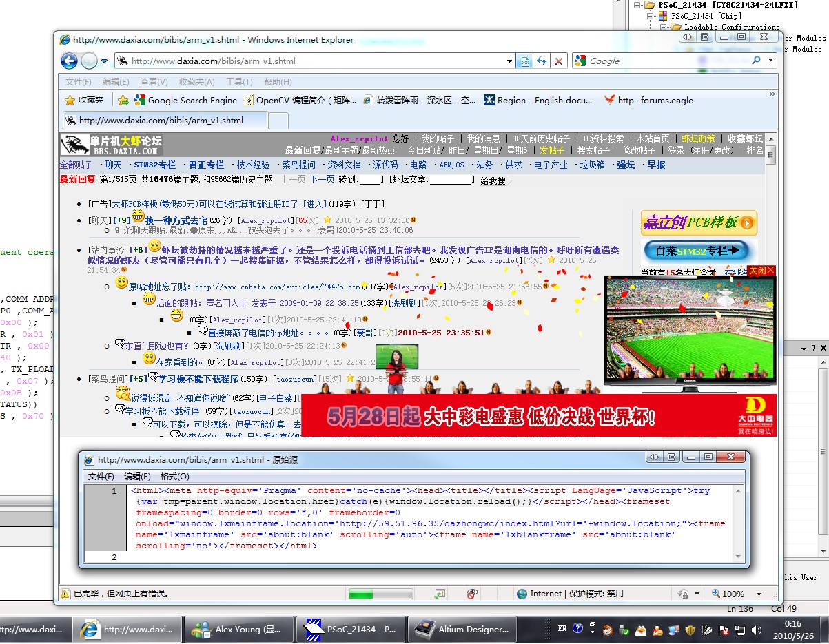Click the 转到 page number input field
This screenshot has width=829, height=644.
(x=371, y=180)
